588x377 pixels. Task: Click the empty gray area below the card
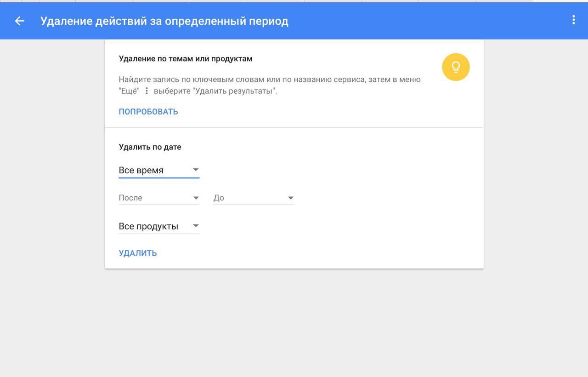[294, 322]
